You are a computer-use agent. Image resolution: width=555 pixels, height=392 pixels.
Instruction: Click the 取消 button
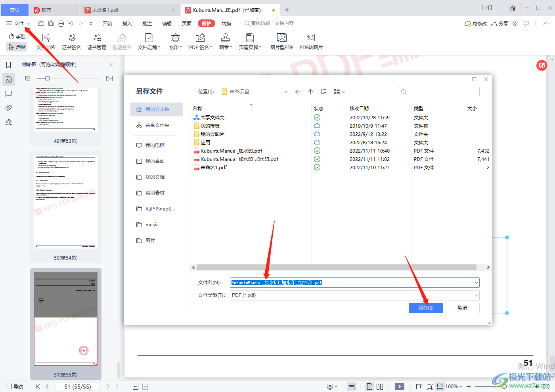tap(462, 308)
